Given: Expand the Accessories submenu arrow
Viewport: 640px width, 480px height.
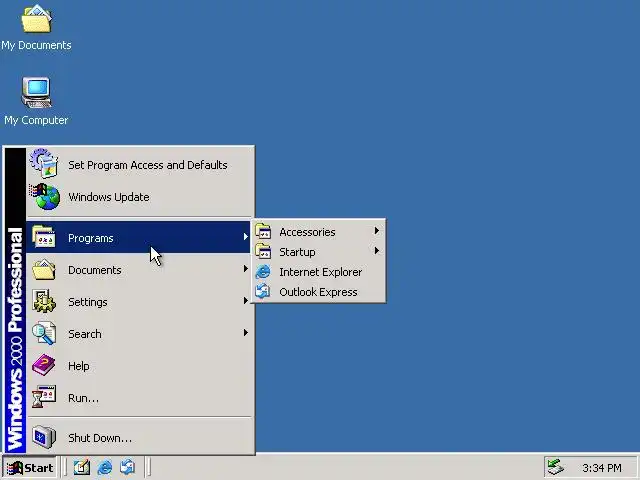Looking at the screenshot, I should [377, 231].
